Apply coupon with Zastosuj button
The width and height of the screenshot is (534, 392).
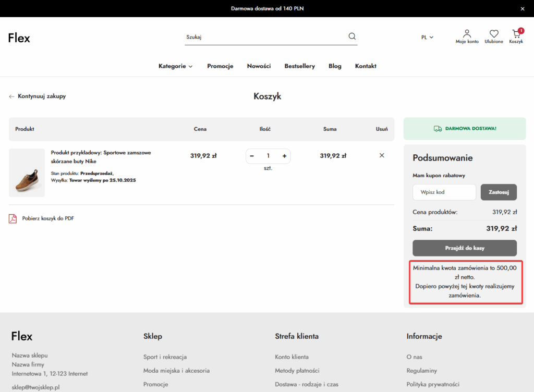coord(499,192)
